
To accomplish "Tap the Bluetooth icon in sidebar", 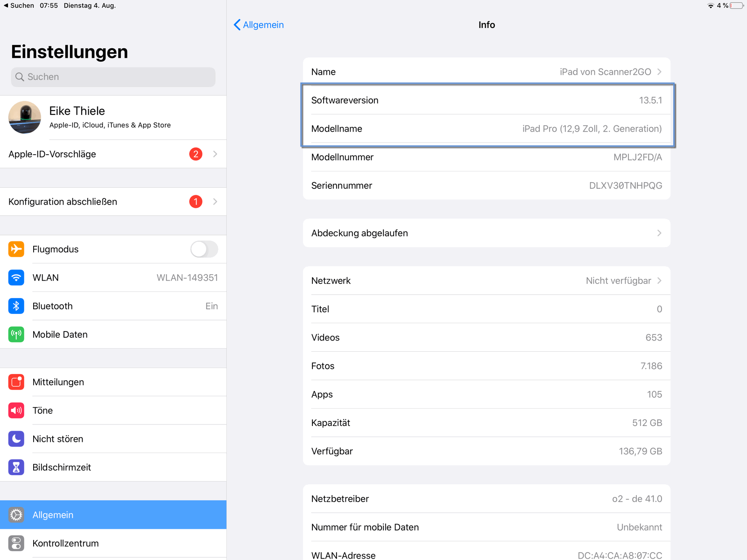I will tap(16, 306).
